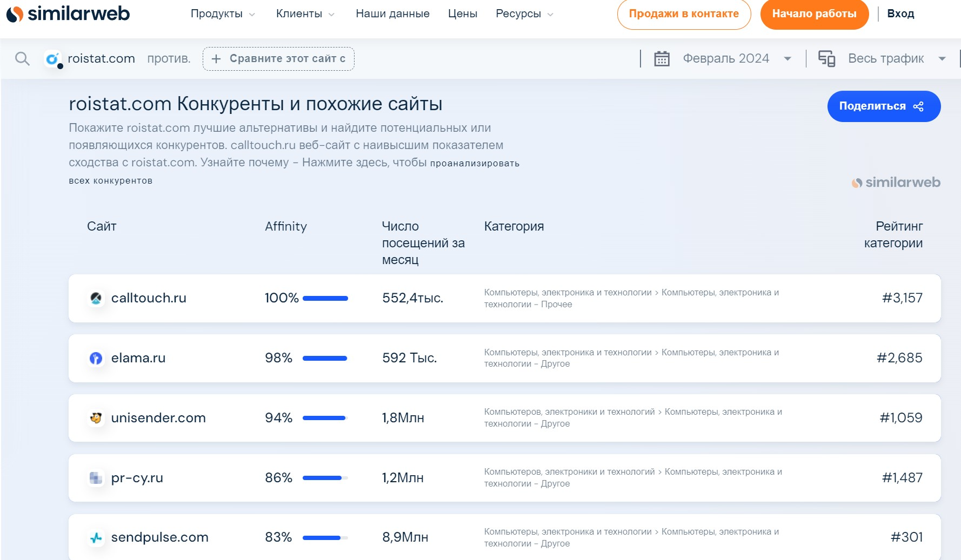Viewport: 961px width, 560px height.
Task: Click the calltouch.ru category text ending Прочее
Action: coord(631,299)
